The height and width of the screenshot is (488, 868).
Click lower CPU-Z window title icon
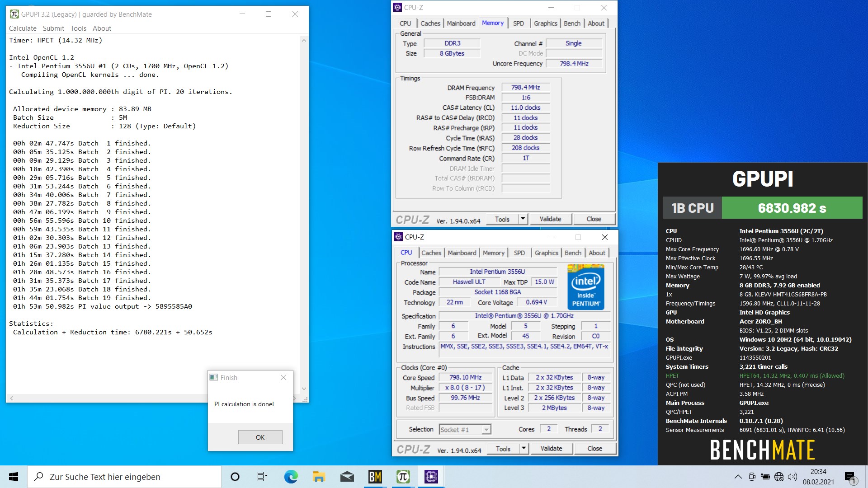click(398, 237)
